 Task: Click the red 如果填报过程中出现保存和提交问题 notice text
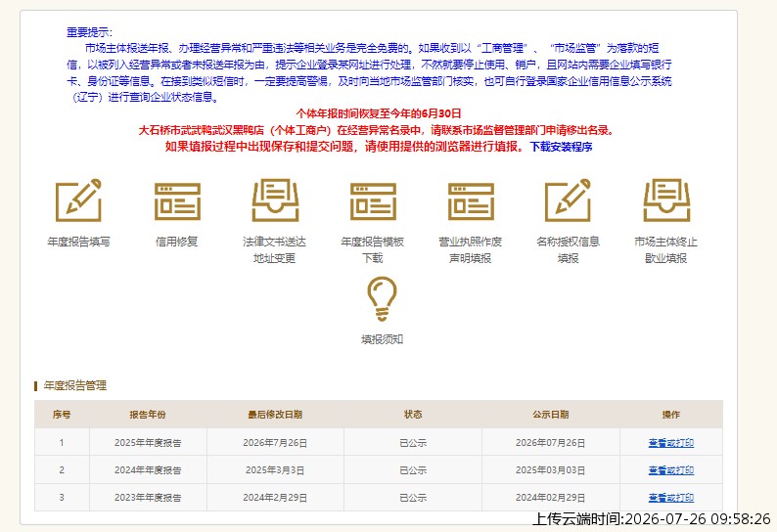coord(344,147)
